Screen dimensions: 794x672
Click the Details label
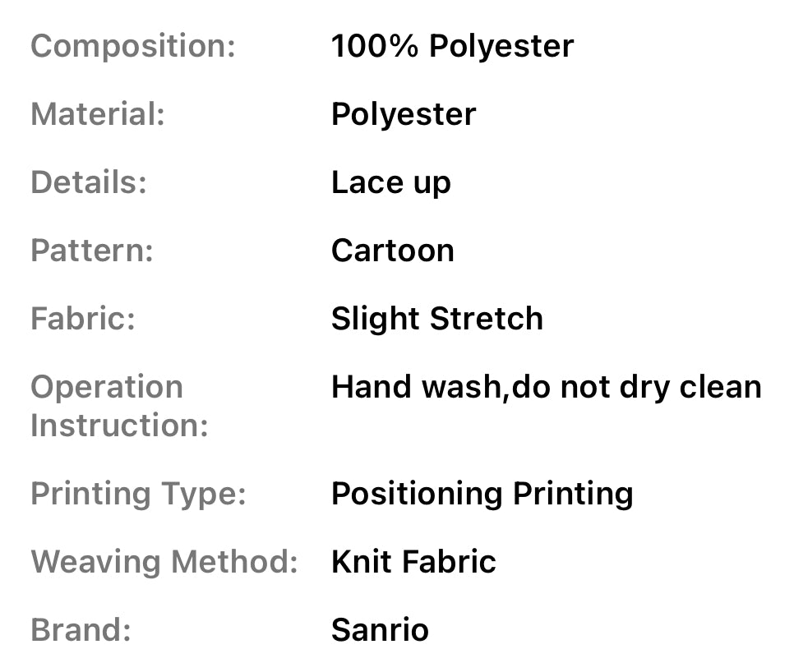click(88, 182)
